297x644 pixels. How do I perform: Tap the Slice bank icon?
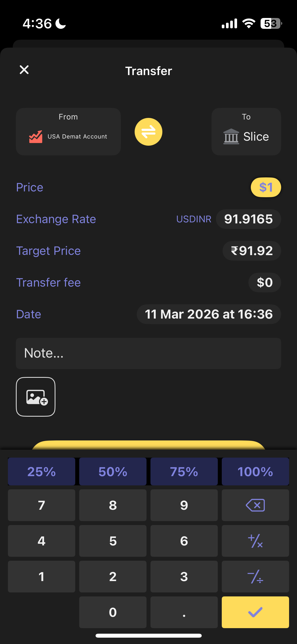(x=231, y=136)
